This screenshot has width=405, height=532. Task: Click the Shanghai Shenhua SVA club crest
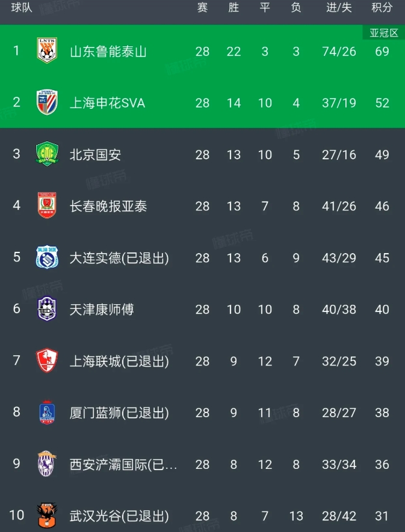(47, 103)
